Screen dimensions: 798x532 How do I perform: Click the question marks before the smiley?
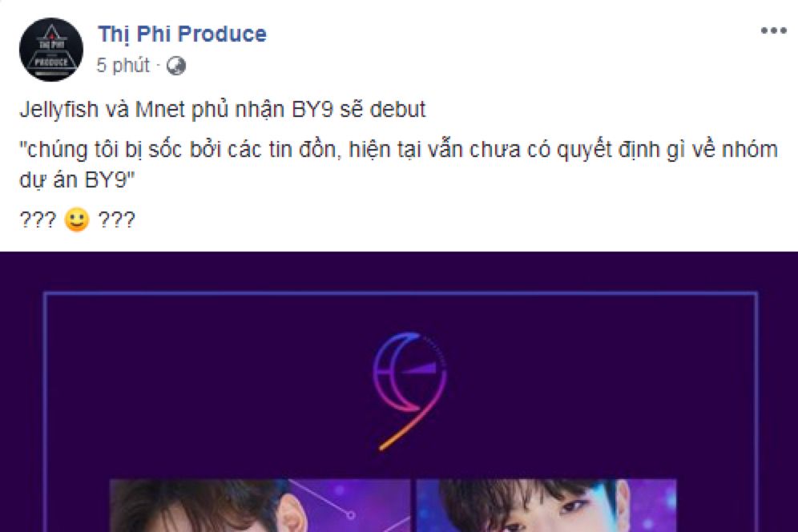click(x=38, y=220)
